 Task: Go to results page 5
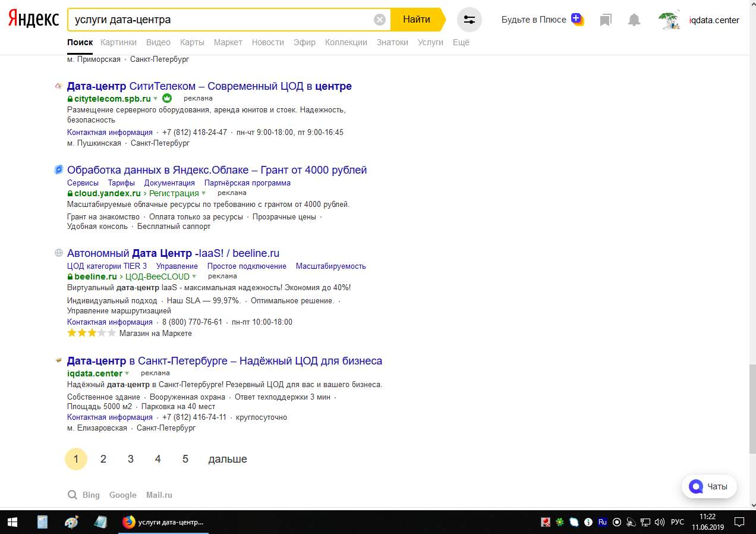185,459
